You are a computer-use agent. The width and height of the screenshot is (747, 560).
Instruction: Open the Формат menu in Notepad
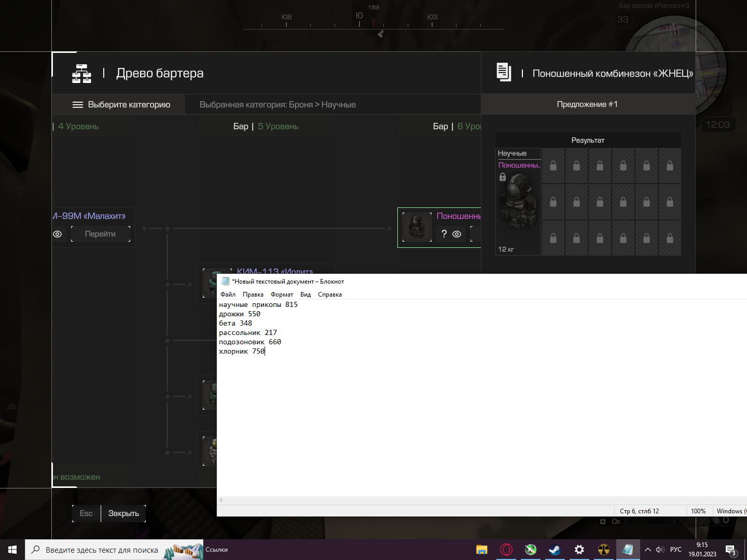(282, 295)
